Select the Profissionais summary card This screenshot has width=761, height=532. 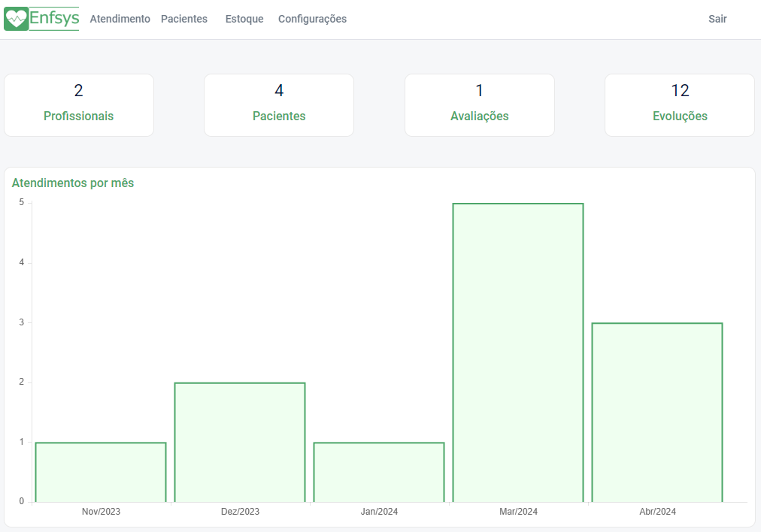79,105
